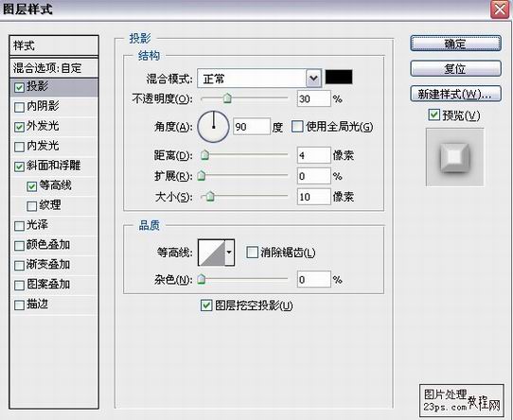Click the angle dial control
The width and height of the screenshot is (513, 420).
(x=213, y=127)
